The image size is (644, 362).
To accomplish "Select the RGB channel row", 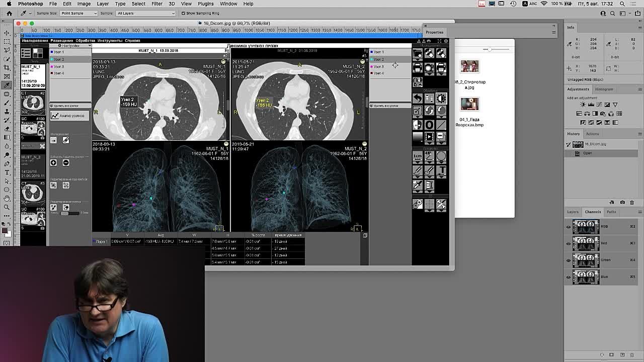I will tap(602, 227).
